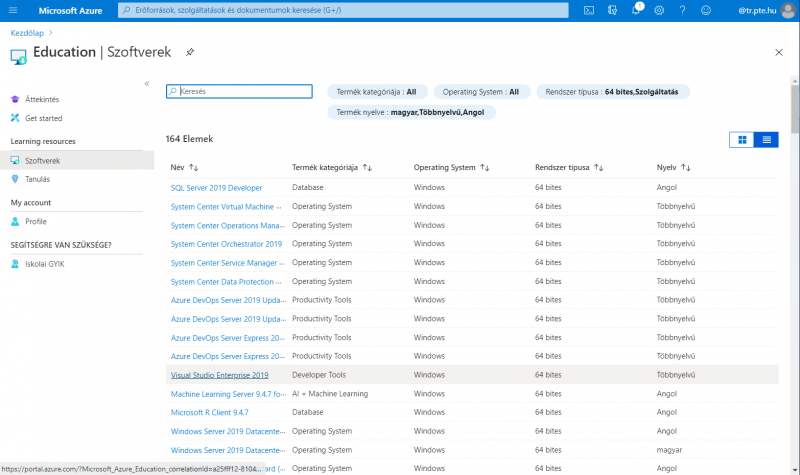This screenshot has height=475, width=800.
Task: Open Operating System filter pill
Action: point(481,92)
